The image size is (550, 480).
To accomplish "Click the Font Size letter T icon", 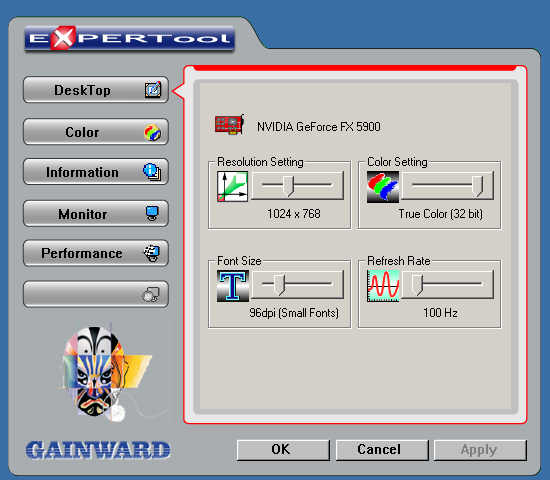I will pyautogui.click(x=233, y=286).
